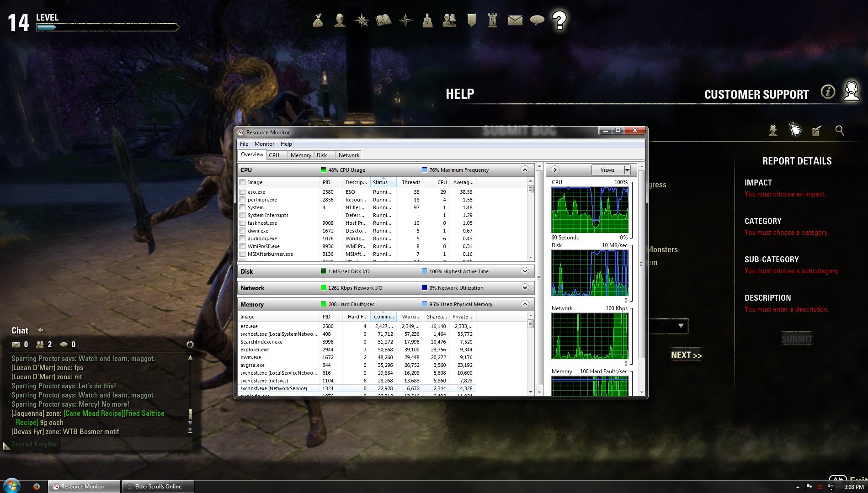Viewport: 868px width, 493px height.
Task: Check the eso.exe CPU process checkbox
Action: pos(243,192)
